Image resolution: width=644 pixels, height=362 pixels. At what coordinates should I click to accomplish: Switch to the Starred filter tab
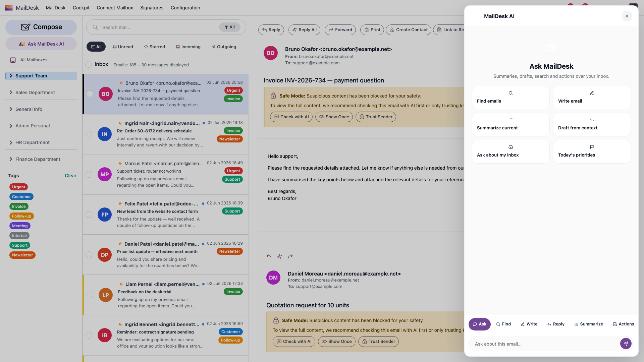154,47
